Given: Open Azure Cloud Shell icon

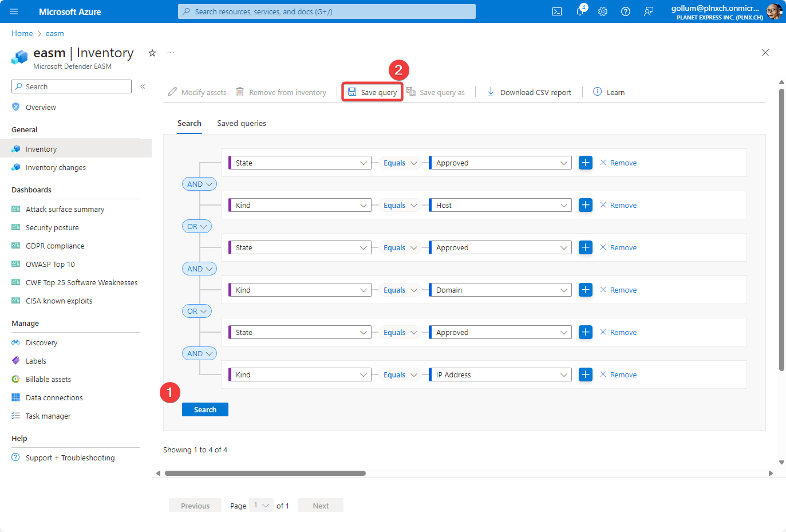Looking at the screenshot, I should click(556, 11).
